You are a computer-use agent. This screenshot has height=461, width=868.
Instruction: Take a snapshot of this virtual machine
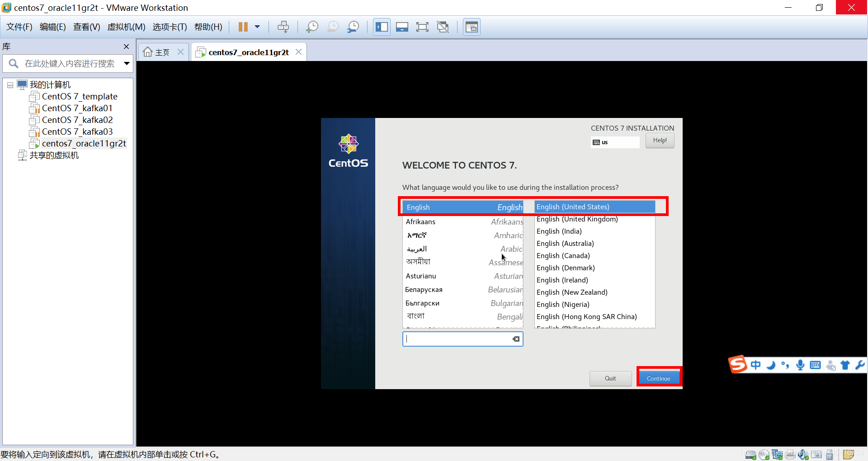pyautogui.click(x=312, y=27)
